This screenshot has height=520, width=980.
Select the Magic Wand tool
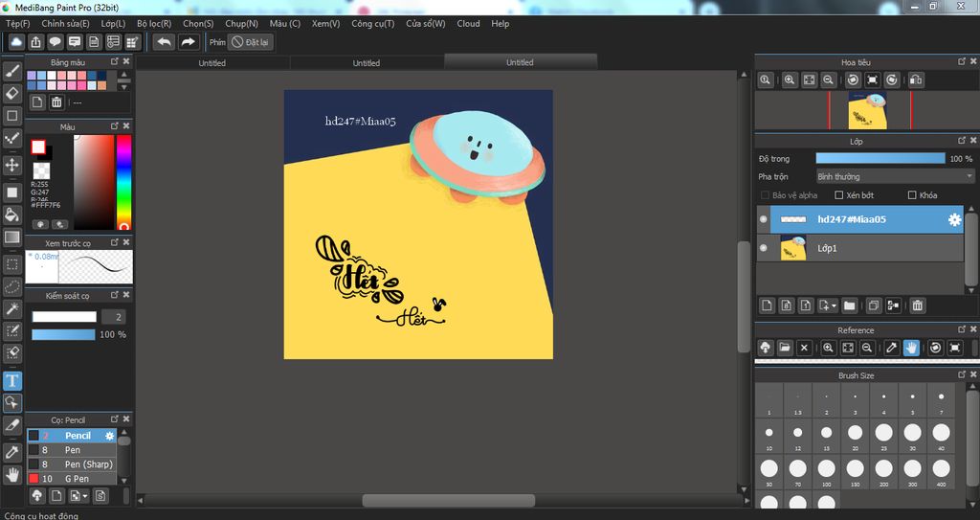click(x=11, y=308)
